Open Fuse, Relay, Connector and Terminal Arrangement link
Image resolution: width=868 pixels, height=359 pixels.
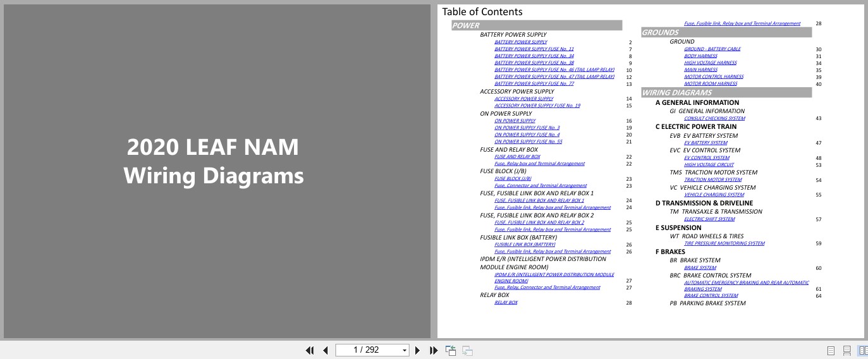click(547, 288)
